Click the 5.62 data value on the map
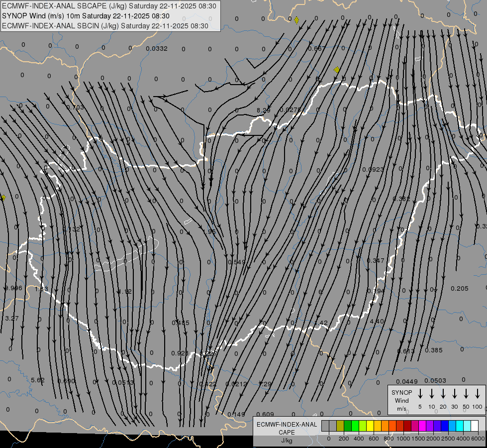This screenshot has height=448, width=487. pos(38,380)
